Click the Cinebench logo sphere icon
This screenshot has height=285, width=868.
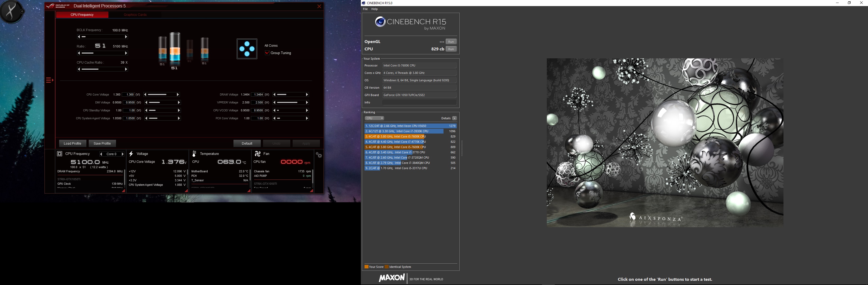pos(380,22)
